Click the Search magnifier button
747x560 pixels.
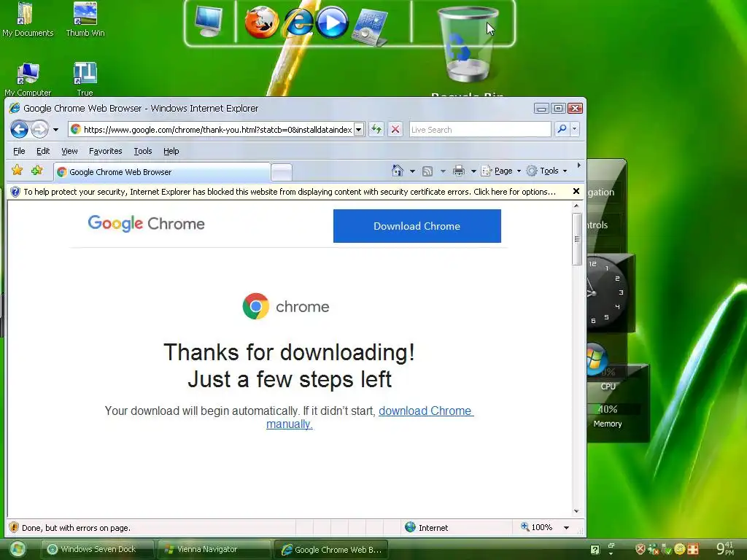point(562,129)
